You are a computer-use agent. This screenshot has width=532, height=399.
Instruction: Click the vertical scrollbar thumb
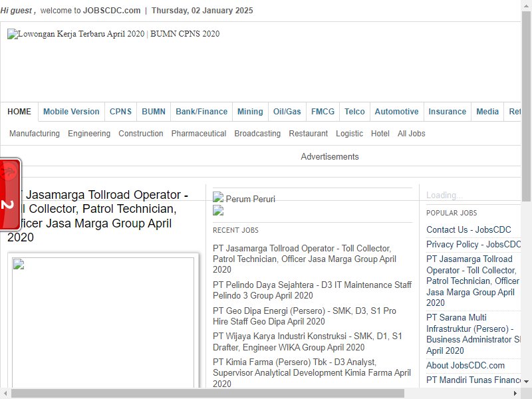[526, 106]
